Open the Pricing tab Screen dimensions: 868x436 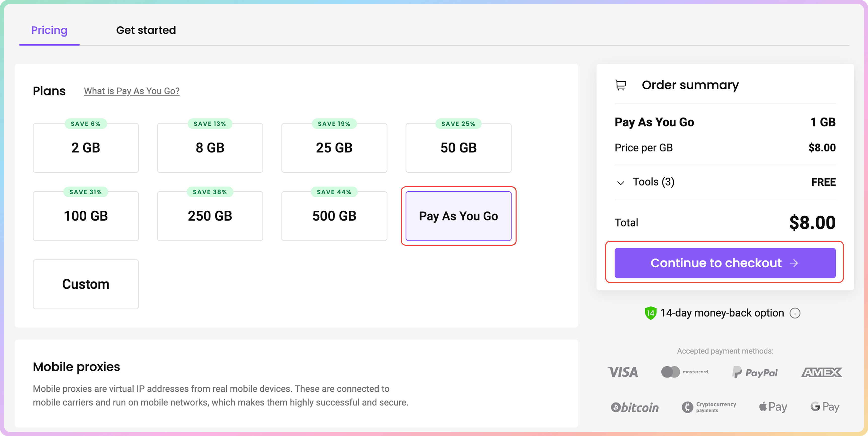[x=49, y=30]
